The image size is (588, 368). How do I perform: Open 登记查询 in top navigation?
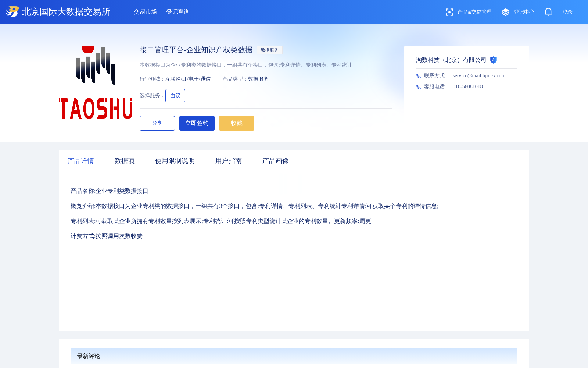(x=178, y=12)
